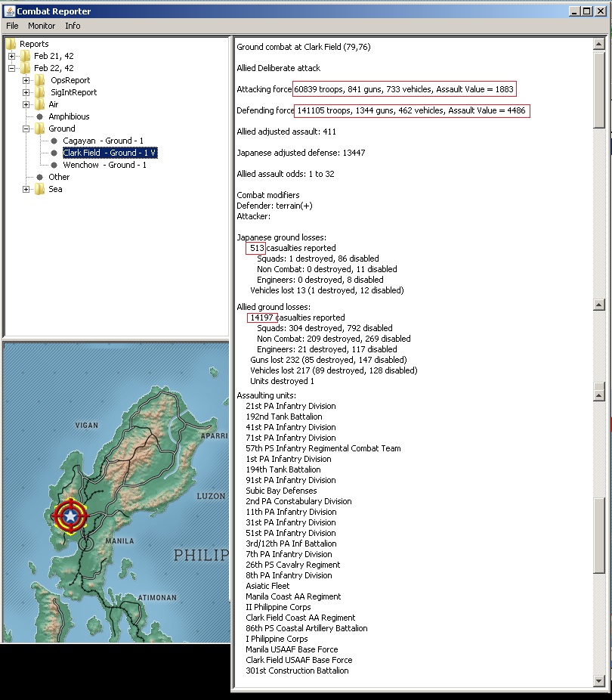The image size is (612, 700).
Task: Click the SigIntReport folder icon
Action: click(40, 92)
